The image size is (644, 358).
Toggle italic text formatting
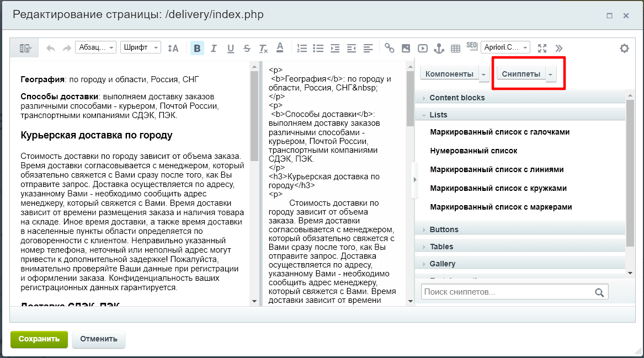pyautogui.click(x=214, y=48)
